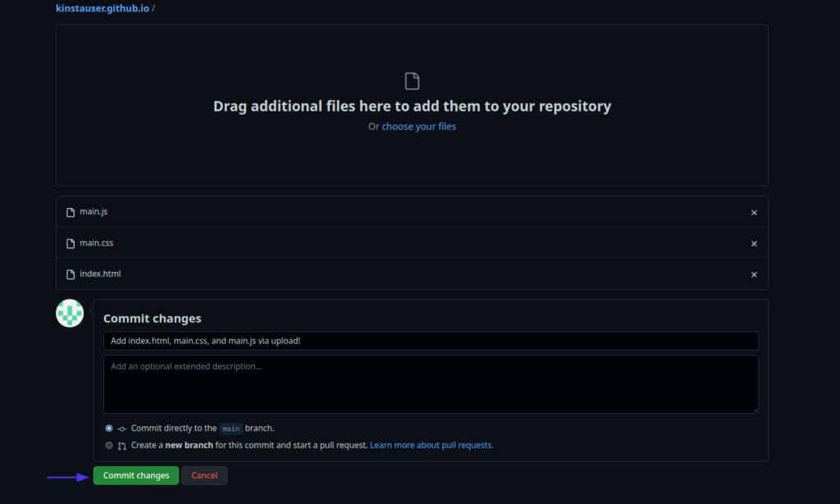
Task: Click the file icon beside main.css
Action: pyautogui.click(x=71, y=243)
